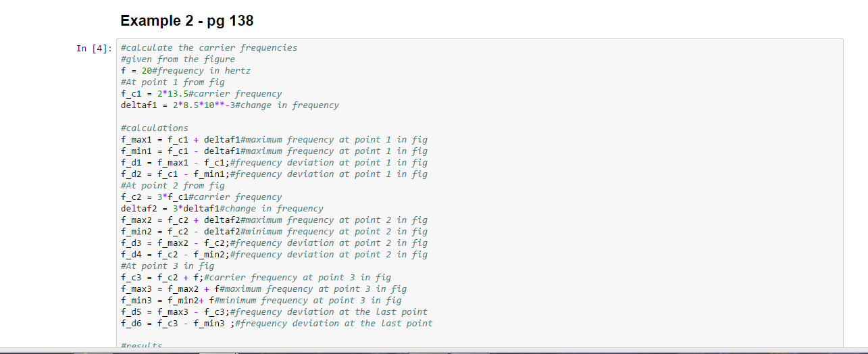This screenshot has width=868, height=354.
Task: Click the "f_c3 = f_c2 + f" line
Action: pos(255,278)
